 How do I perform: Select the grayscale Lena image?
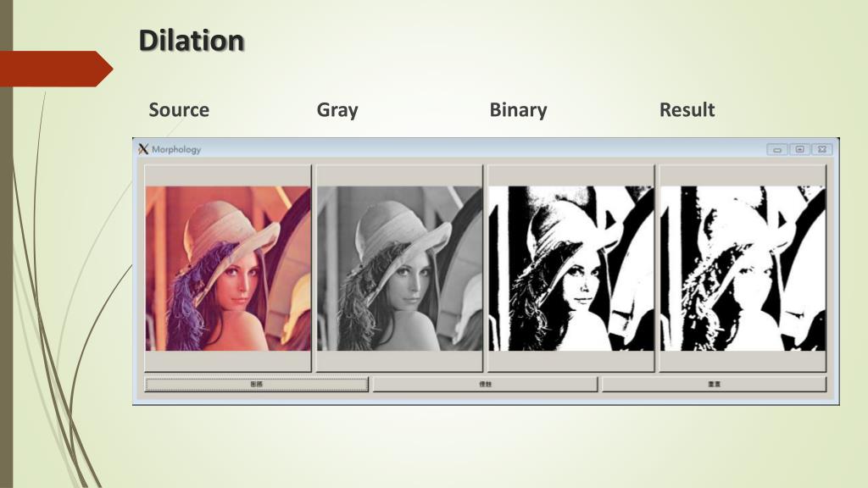(400, 269)
